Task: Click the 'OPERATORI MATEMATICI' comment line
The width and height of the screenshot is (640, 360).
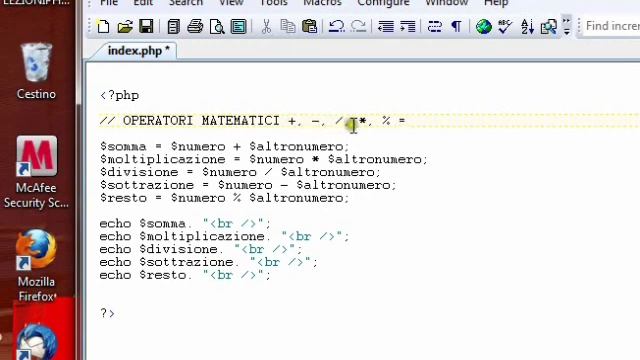Action: 252,121
